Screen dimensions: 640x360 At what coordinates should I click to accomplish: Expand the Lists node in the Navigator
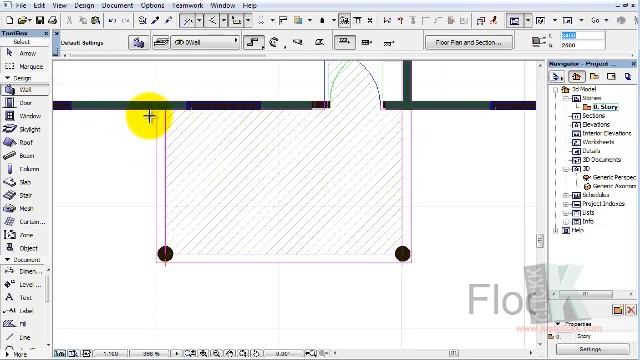coord(566,213)
